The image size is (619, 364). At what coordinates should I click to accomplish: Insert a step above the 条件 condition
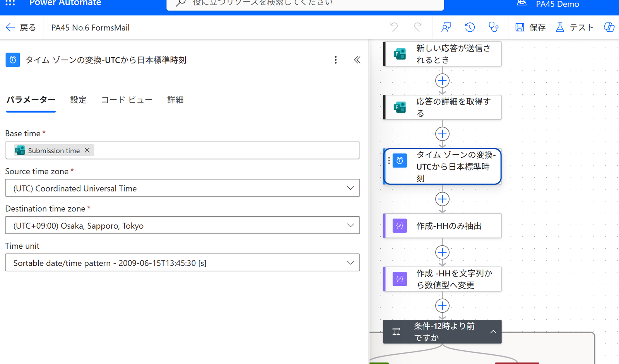[x=442, y=306]
